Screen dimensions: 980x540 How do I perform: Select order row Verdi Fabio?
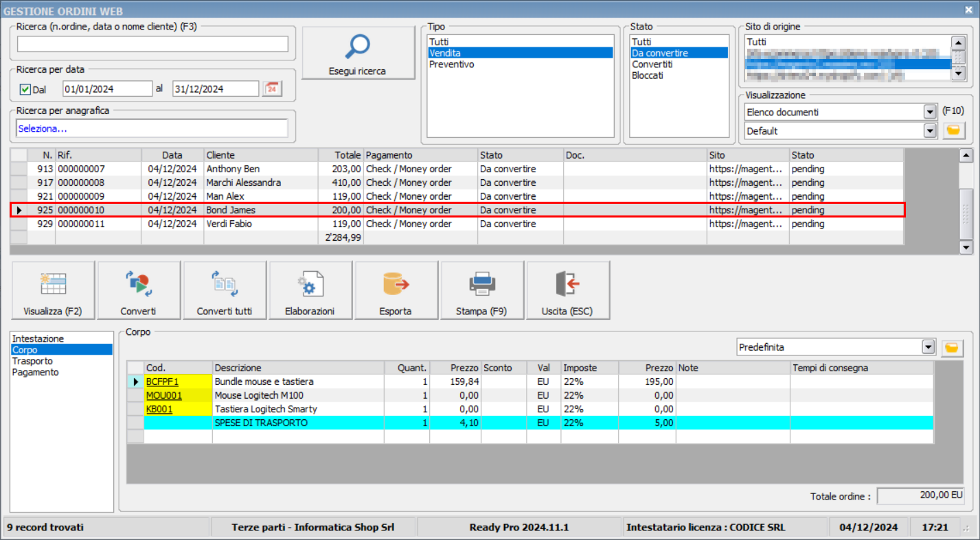(x=457, y=224)
